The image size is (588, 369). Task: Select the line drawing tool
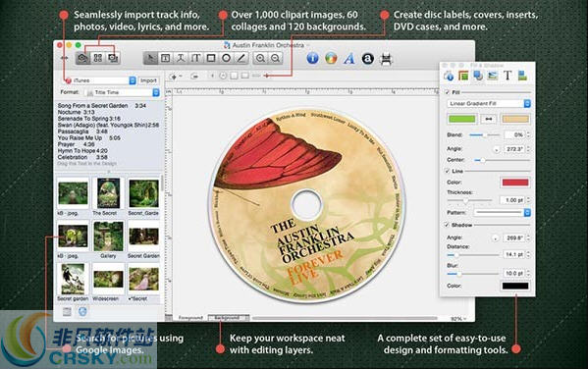(x=241, y=58)
